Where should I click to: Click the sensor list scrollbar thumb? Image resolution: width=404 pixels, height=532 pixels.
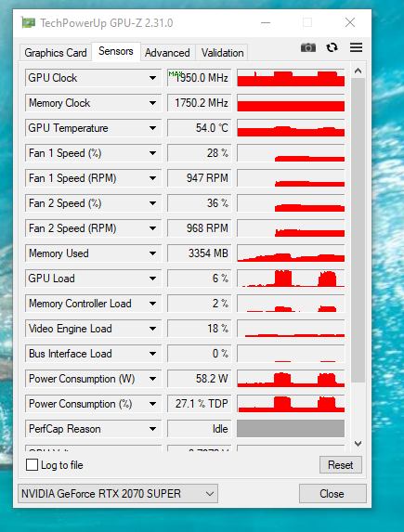click(358, 230)
